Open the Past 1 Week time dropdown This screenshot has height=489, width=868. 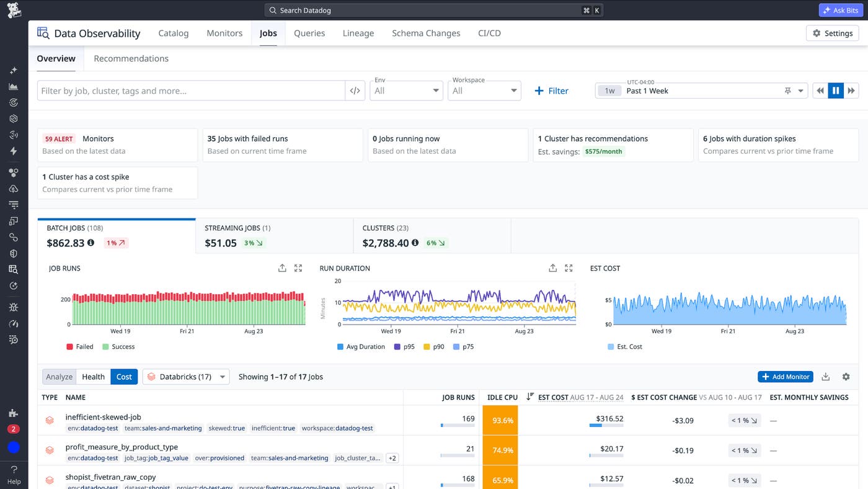coord(701,91)
